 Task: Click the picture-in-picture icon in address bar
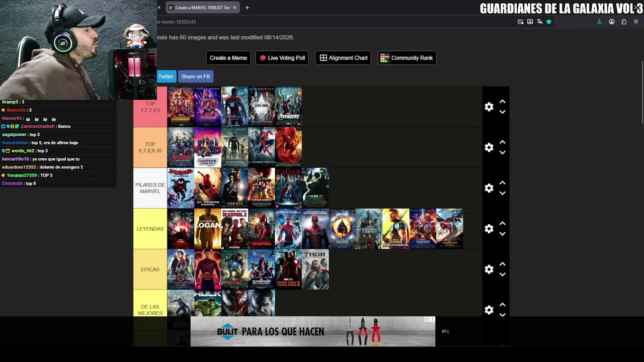pyautogui.click(x=520, y=22)
